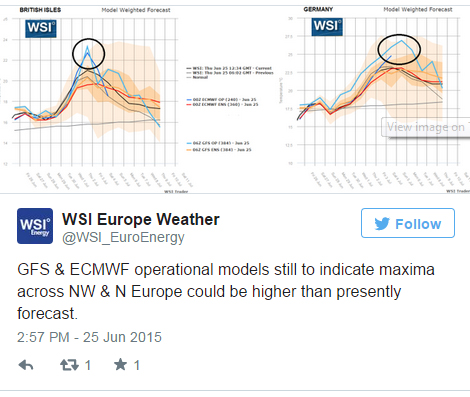Click the 'View image on' tooltip overlay
Image resolution: width=470 pixels, height=397 pixels.
pos(426,127)
